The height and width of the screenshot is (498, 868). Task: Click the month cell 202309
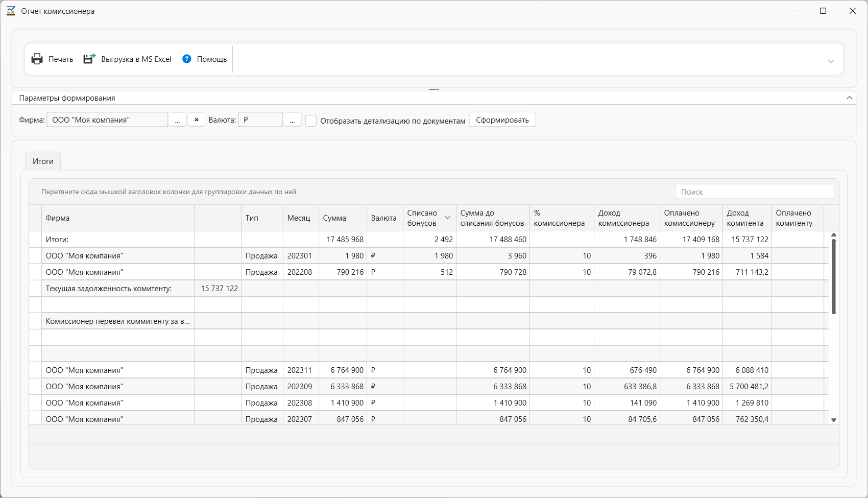[301, 387]
